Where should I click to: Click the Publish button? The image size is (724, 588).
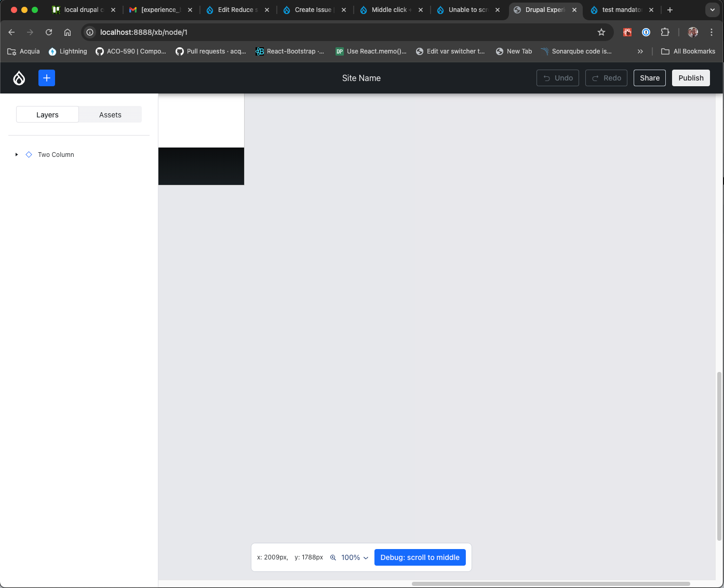pyautogui.click(x=691, y=77)
